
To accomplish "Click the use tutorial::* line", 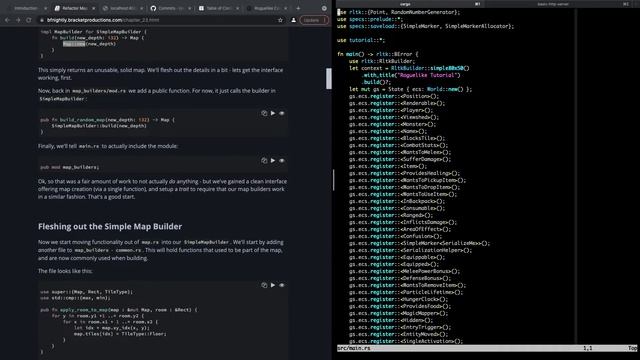I will (x=361, y=40).
